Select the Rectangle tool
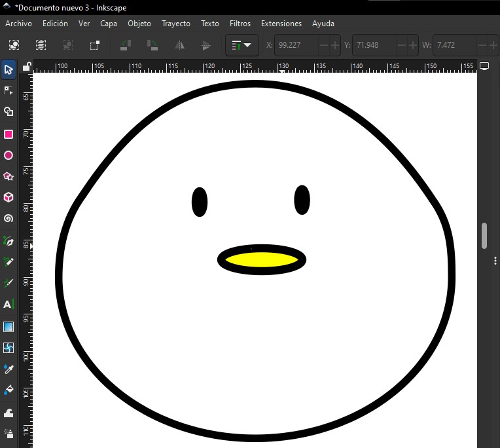The image size is (500, 448). [x=9, y=134]
